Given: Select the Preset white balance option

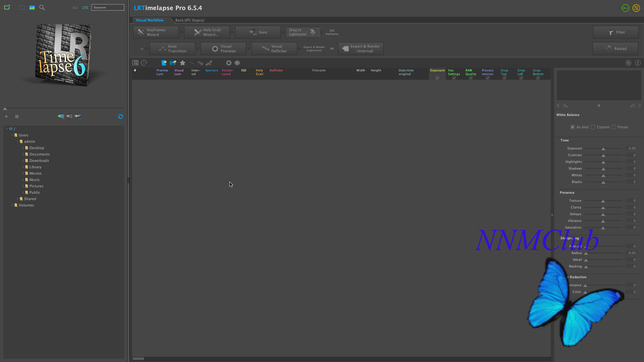Looking at the screenshot, I should point(614,127).
